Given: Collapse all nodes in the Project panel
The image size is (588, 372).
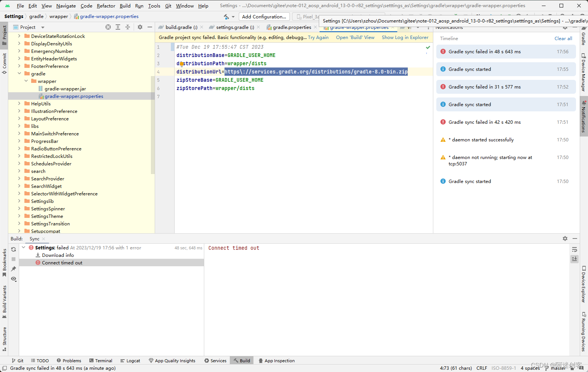Looking at the screenshot, I should click(x=127, y=27).
